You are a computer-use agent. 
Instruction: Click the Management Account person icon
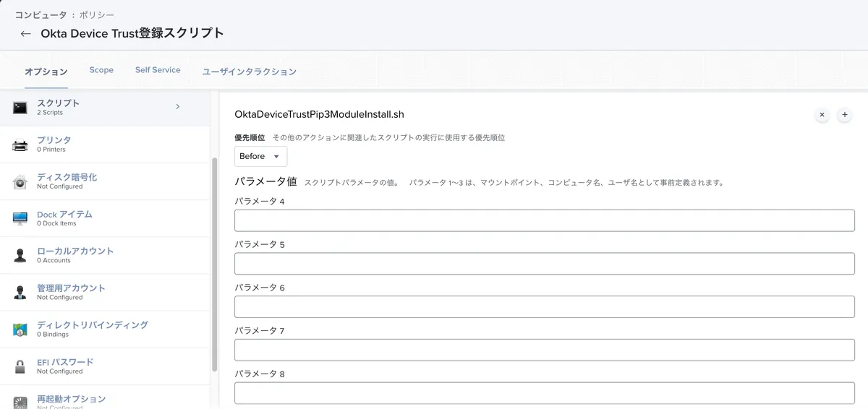tap(20, 292)
